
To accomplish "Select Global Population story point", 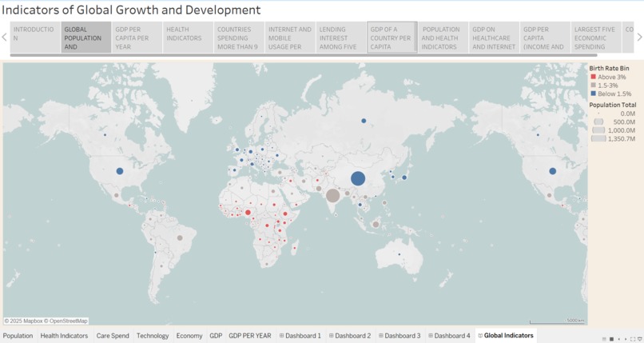I will point(85,38).
